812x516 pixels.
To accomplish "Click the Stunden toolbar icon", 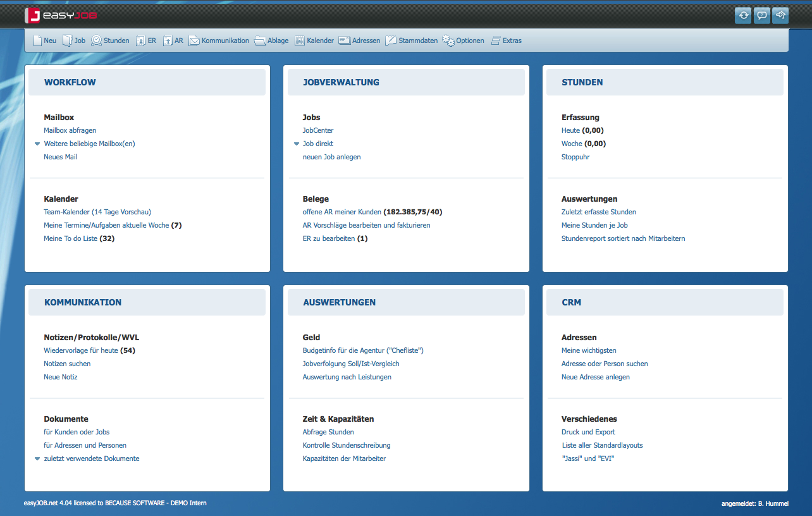I will [96, 40].
